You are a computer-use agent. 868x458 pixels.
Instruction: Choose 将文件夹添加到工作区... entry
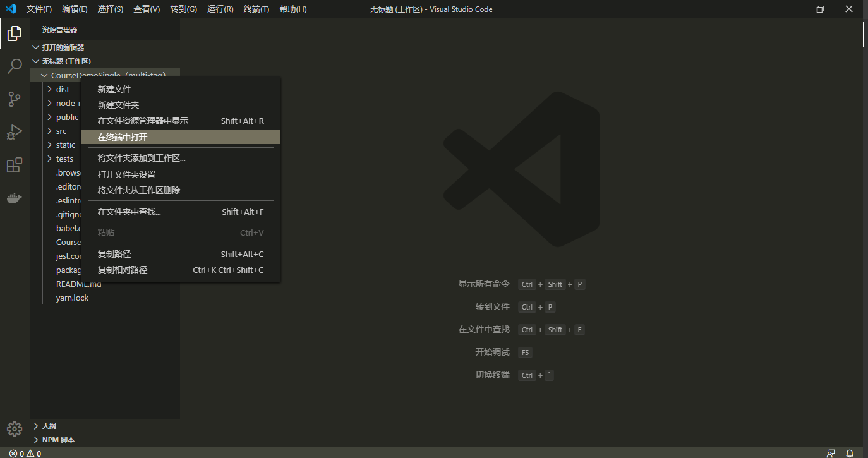[x=181, y=158]
